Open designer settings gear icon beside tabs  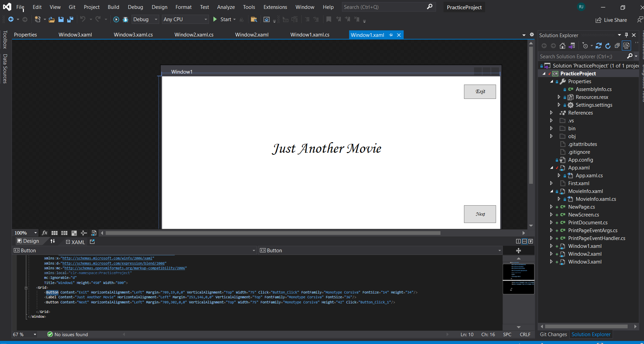532,34
